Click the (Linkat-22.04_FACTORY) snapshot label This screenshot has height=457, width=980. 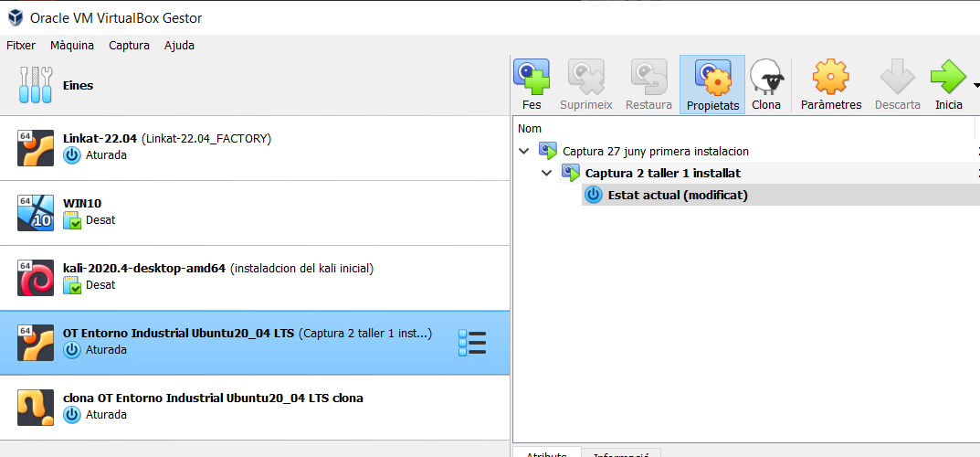click(x=207, y=138)
